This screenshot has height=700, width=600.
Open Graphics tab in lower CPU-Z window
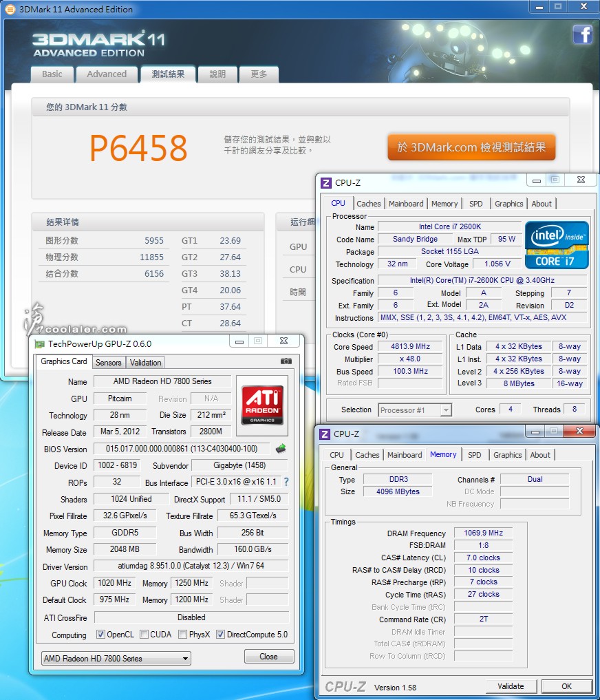tap(508, 455)
